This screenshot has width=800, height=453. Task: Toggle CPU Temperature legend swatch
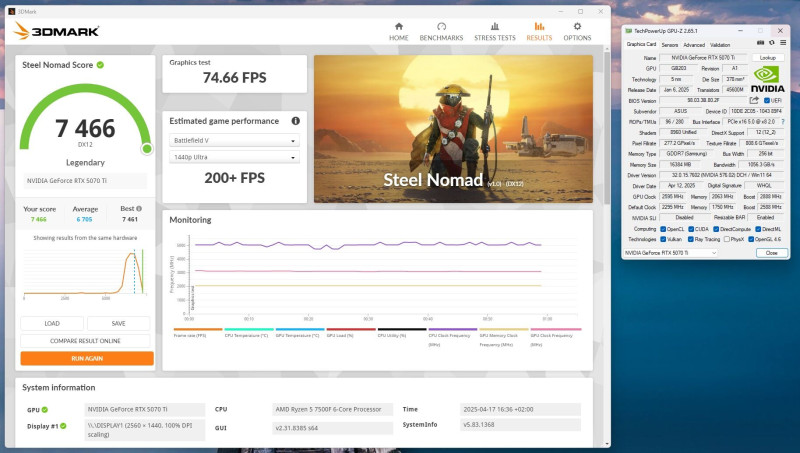pyautogui.click(x=249, y=330)
